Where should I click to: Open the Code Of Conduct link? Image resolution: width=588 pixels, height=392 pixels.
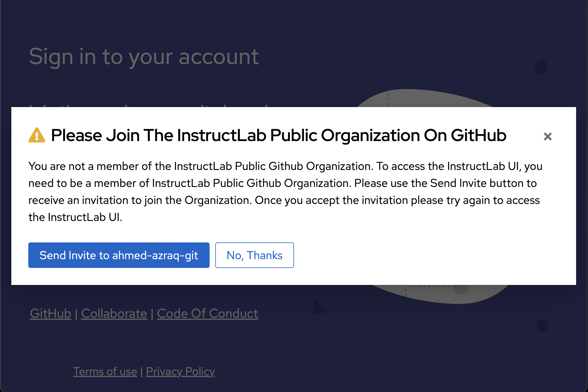207,314
